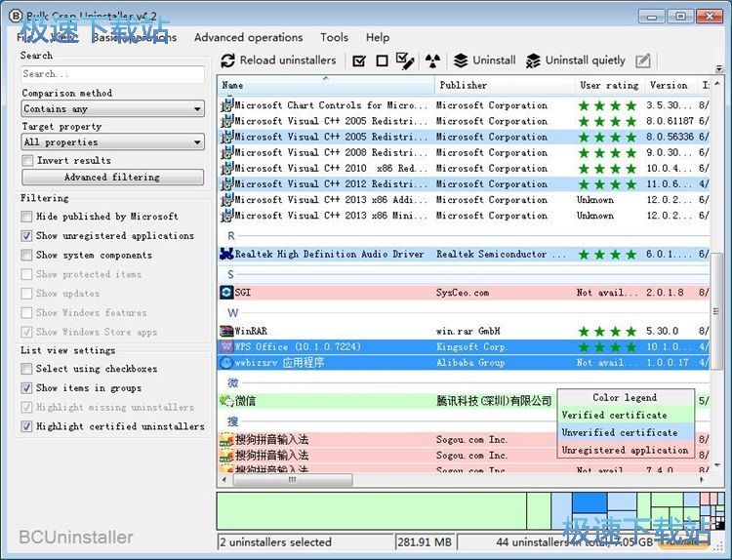Click the Uninstall button label
Viewport: 732px width, 560px height.
click(x=495, y=60)
